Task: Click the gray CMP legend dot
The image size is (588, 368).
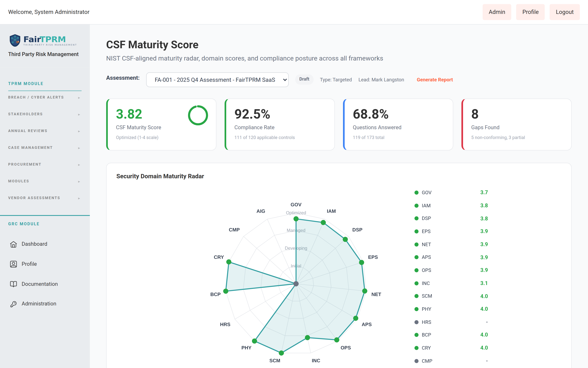Action: click(416, 361)
